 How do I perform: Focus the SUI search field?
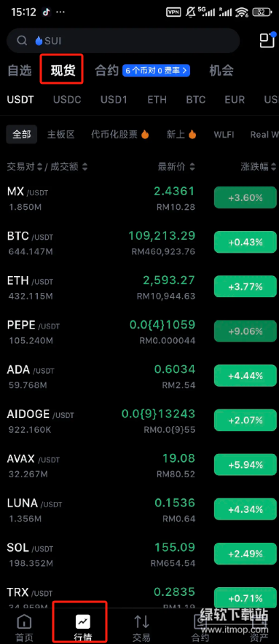tap(123, 40)
